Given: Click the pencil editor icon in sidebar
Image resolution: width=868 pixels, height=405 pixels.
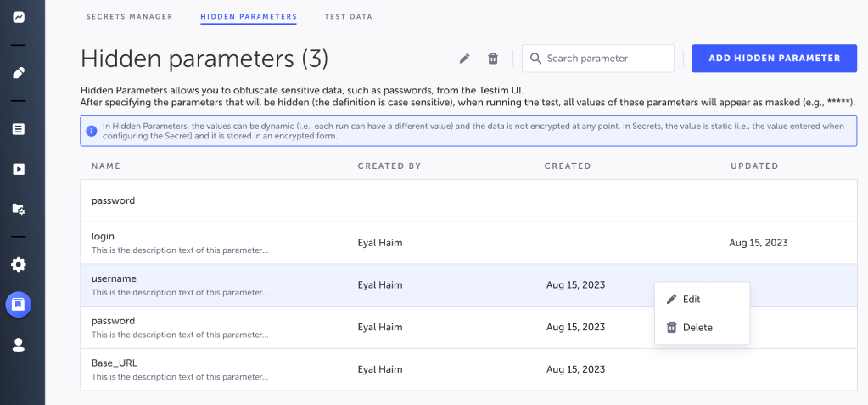Looking at the screenshot, I should coord(19,73).
